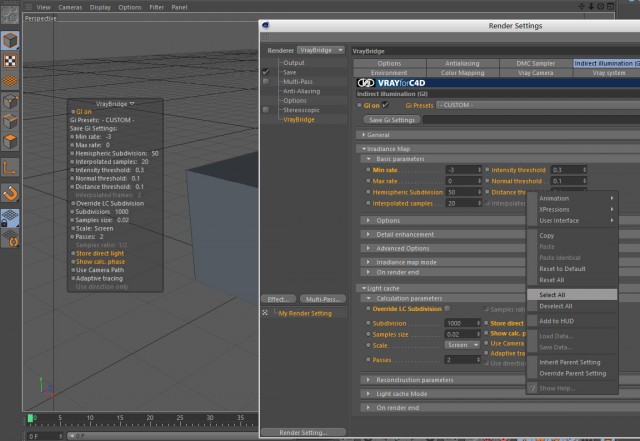The height and width of the screenshot is (441, 640).
Task: Check Override LC Subdivision option
Action: click(x=447, y=308)
